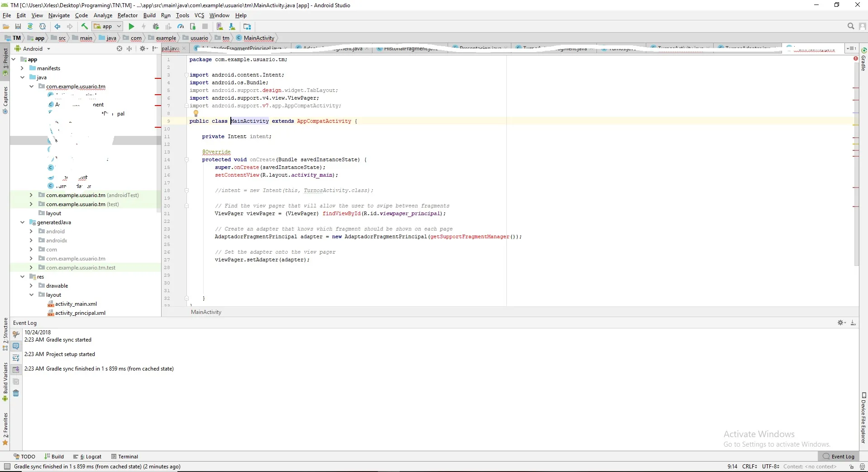Image resolution: width=868 pixels, height=472 pixels.
Task: Toggle Scroll to End in Event Log
Action: click(x=16, y=370)
